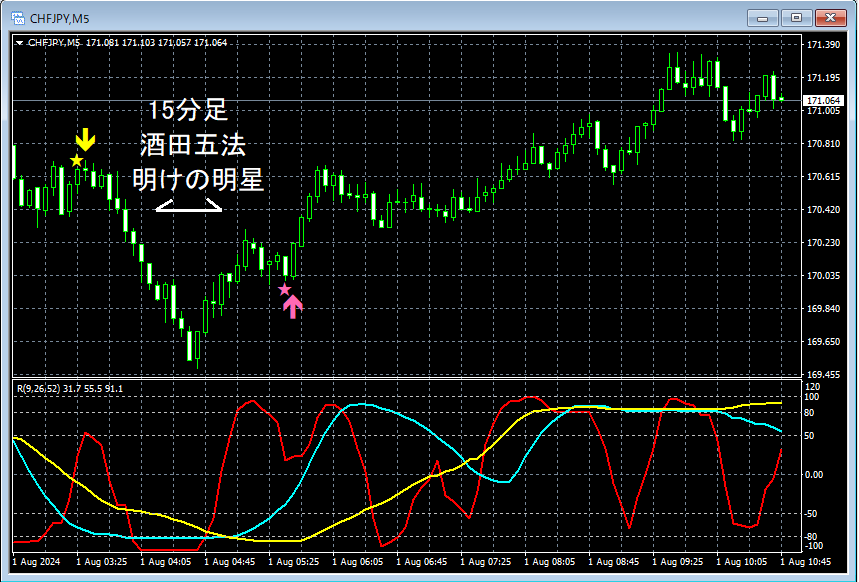Click the 1 Aug 09:25 time label
The width and height of the screenshot is (859, 582).
click(678, 562)
